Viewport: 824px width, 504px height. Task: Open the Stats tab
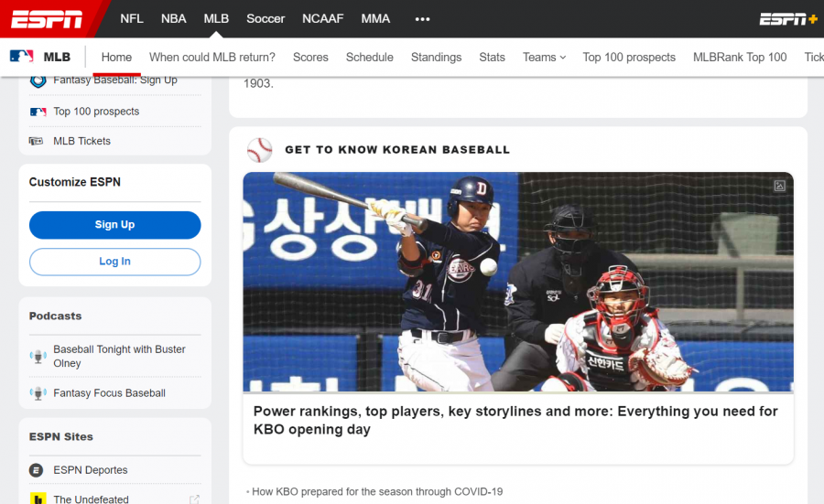click(x=492, y=58)
